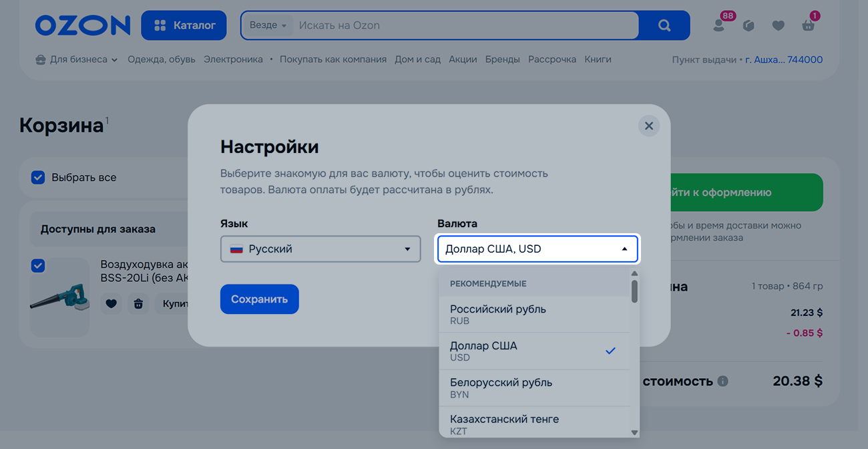This screenshot has height=449, width=868.
Task: Toggle the Выбрать все checkbox
Action: click(38, 178)
